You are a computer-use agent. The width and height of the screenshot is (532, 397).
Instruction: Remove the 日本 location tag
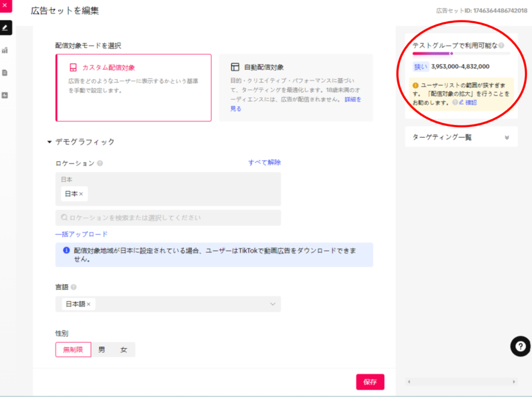(81, 194)
